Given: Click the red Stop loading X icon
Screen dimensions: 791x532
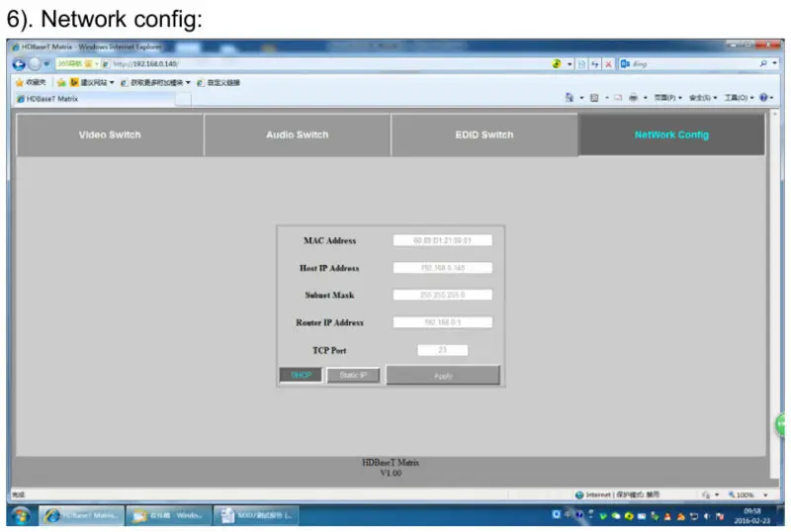Looking at the screenshot, I should (608, 64).
